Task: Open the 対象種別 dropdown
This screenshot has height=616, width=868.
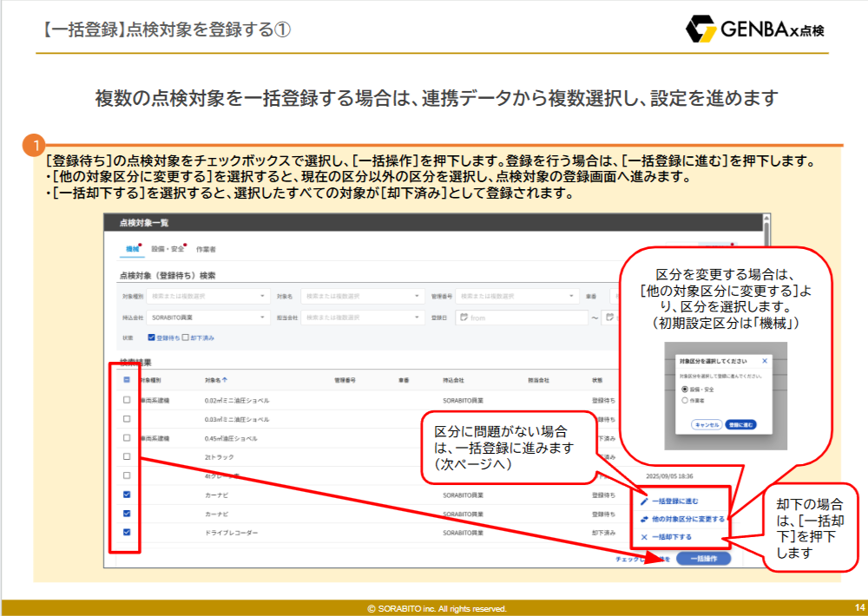Action: tap(208, 296)
